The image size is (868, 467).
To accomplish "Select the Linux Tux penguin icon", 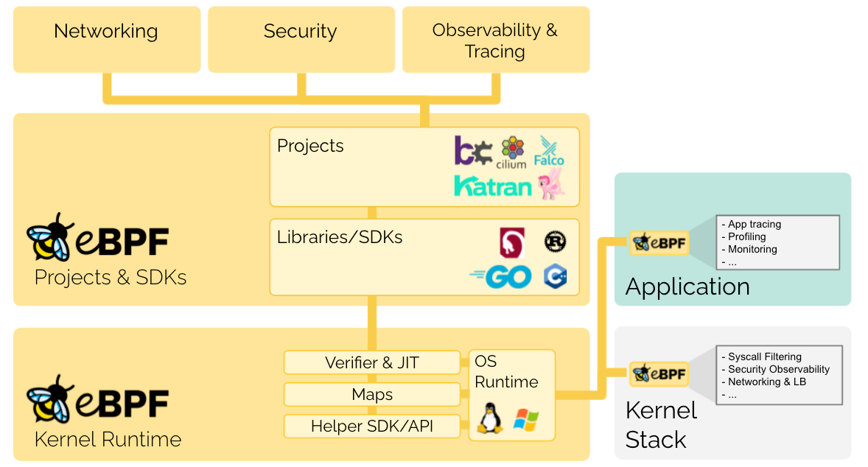I will tap(490, 418).
